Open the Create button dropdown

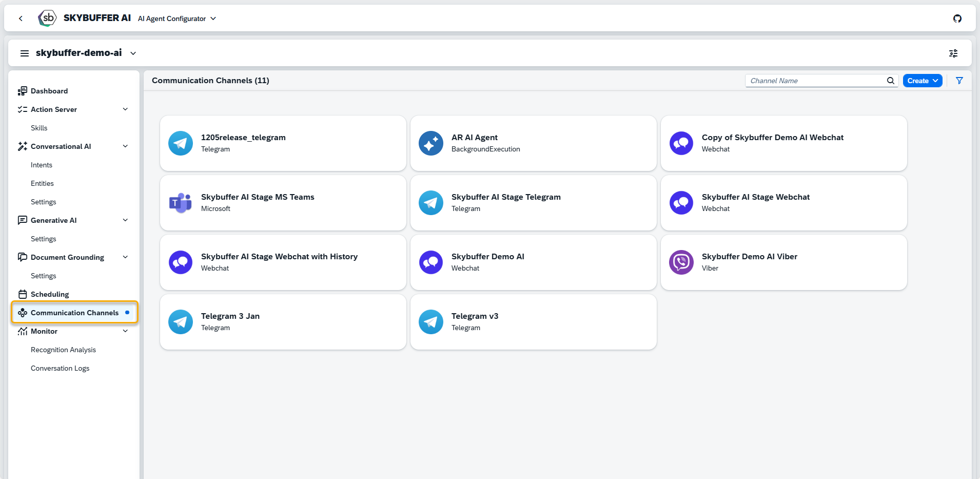pos(923,81)
